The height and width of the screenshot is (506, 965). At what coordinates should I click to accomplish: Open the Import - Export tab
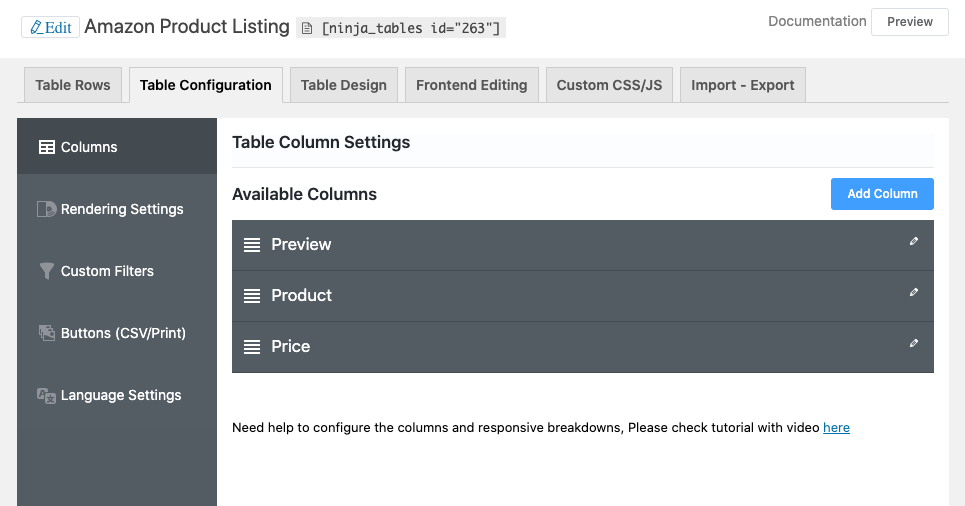pos(742,85)
